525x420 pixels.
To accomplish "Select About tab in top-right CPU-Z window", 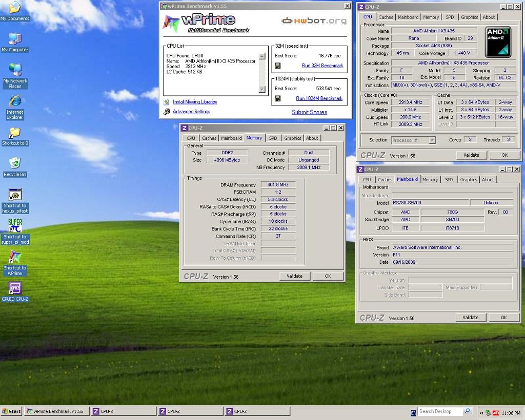I will [x=489, y=17].
